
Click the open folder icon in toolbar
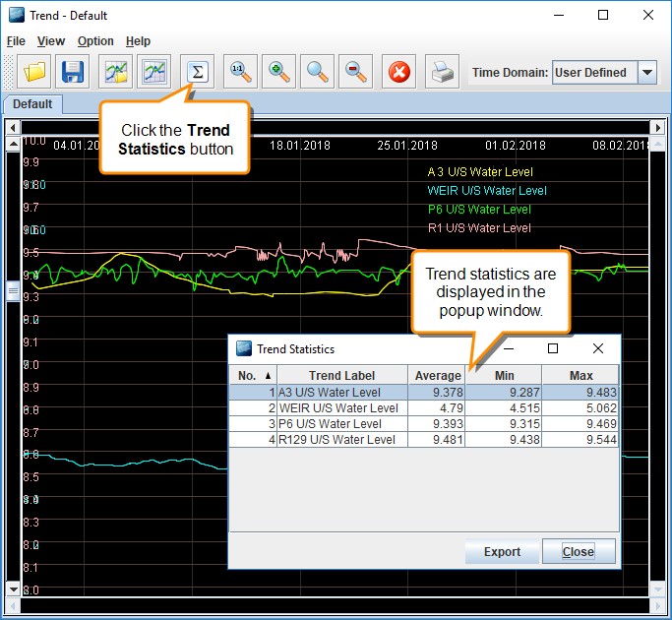click(x=35, y=72)
